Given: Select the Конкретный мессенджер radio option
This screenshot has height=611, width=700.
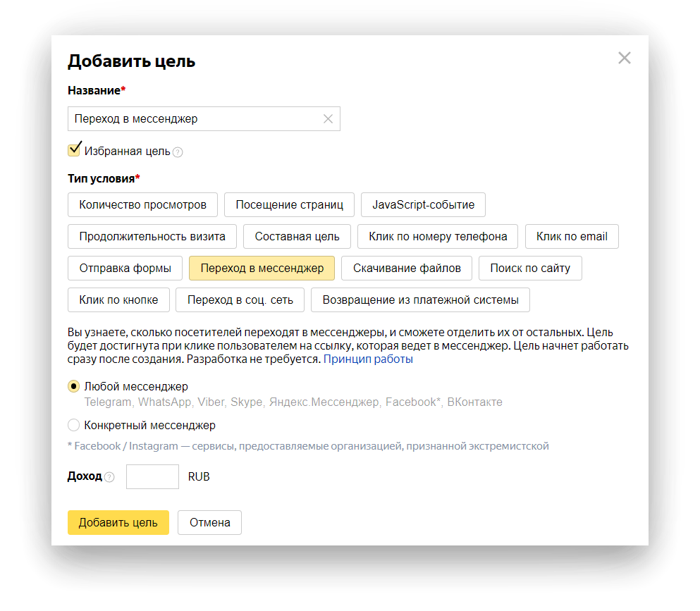Looking at the screenshot, I should click(x=74, y=425).
